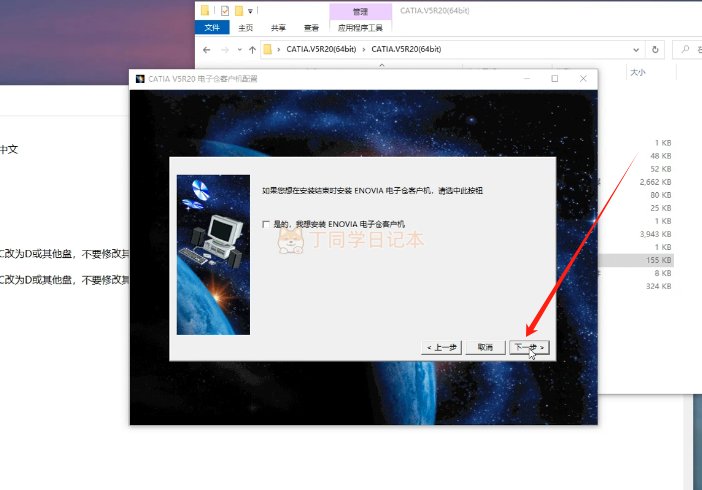Click the installer computer illustration image

point(213,254)
